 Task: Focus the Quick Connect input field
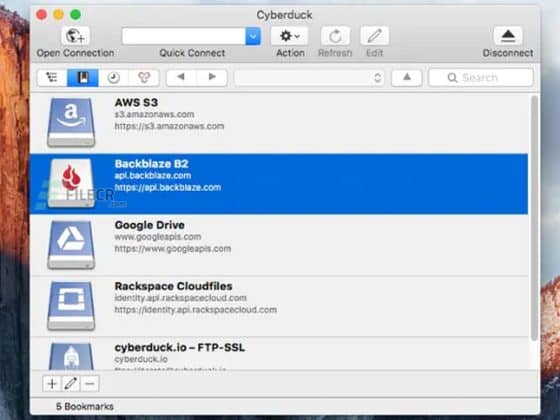click(x=183, y=36)
